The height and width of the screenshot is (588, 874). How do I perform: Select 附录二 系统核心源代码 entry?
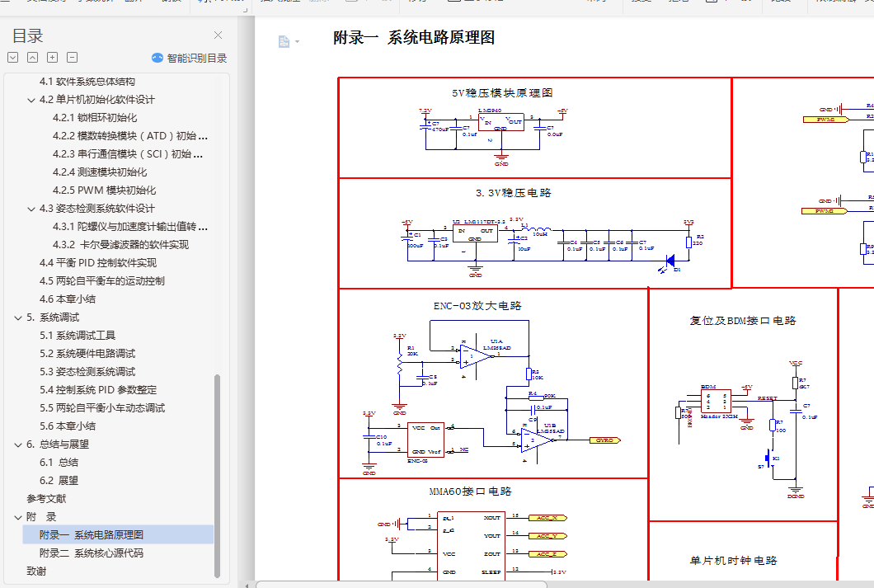tap(92, 553)
